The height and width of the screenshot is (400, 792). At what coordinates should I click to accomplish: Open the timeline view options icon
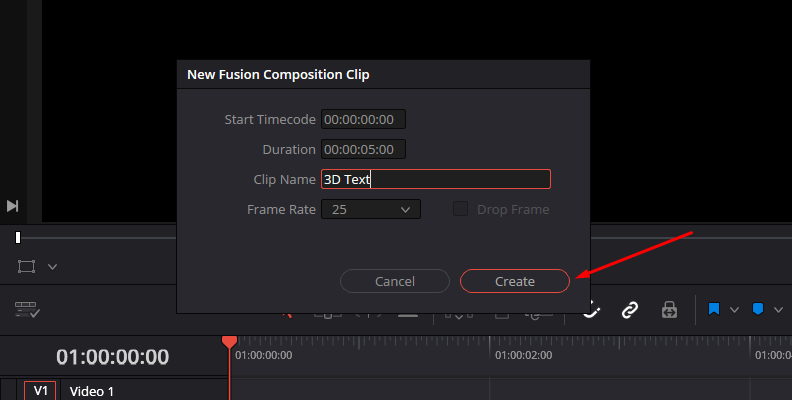pyautogui.click(x=27, y=310)
